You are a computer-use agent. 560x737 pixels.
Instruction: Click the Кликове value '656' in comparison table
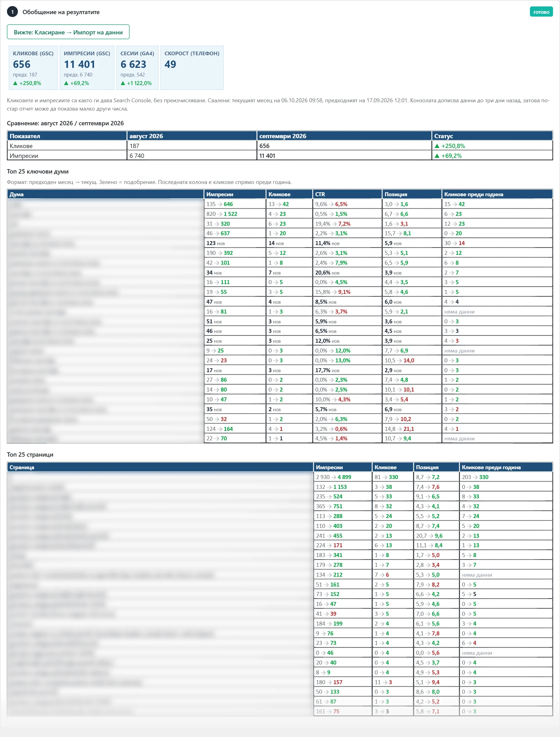point(264,146)
